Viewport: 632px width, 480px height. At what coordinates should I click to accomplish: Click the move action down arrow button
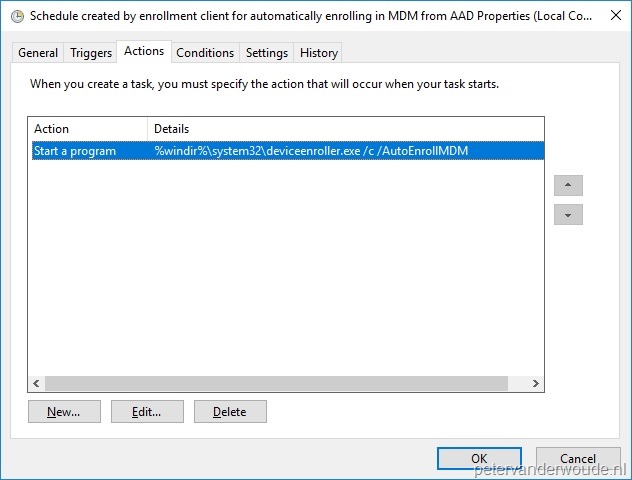pyautogui.click(x=568, y=214)
